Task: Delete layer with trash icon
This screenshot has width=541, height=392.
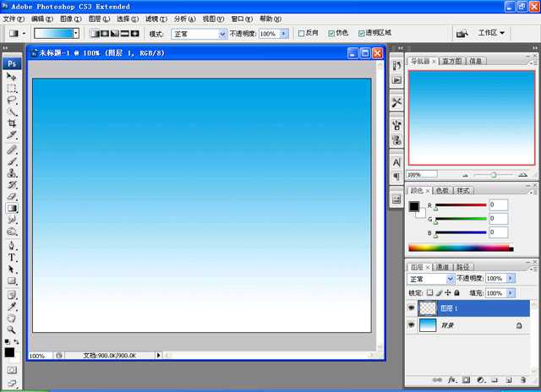Action: pyautogui.click(x=523, y=380)
